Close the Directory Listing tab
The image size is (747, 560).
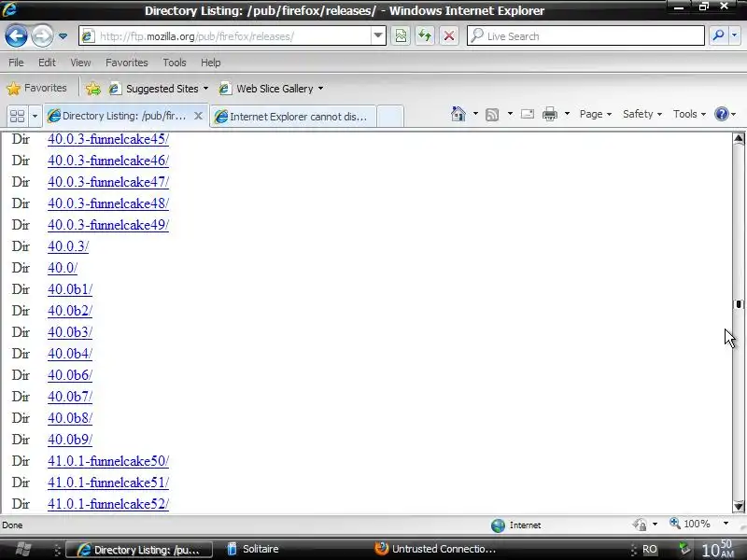click(x=199, y=116)
